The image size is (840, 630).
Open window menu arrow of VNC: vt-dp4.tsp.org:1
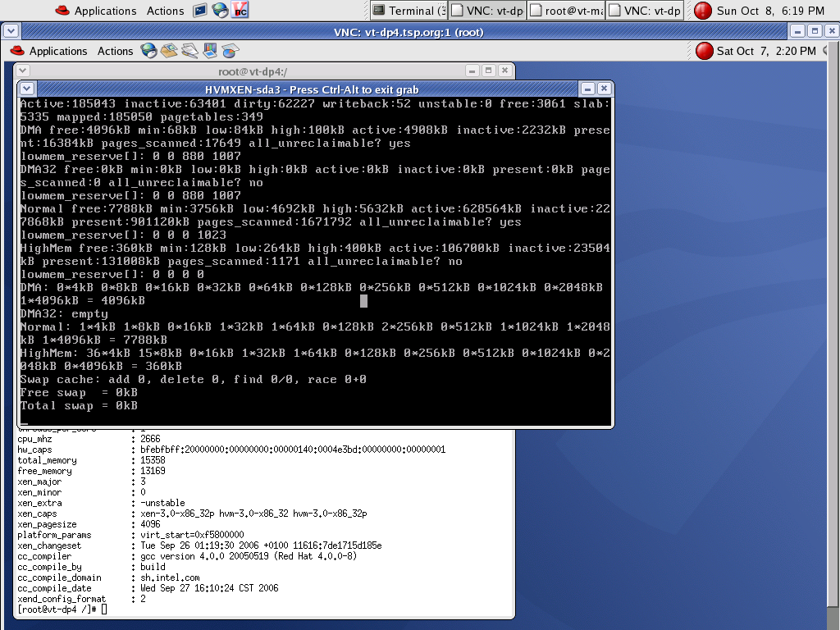pyautogui.click(x=10, y=31)
